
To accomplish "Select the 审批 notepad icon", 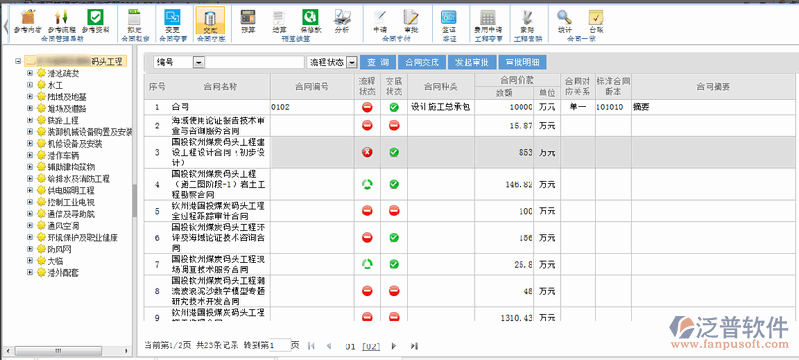I will [411, 18].
